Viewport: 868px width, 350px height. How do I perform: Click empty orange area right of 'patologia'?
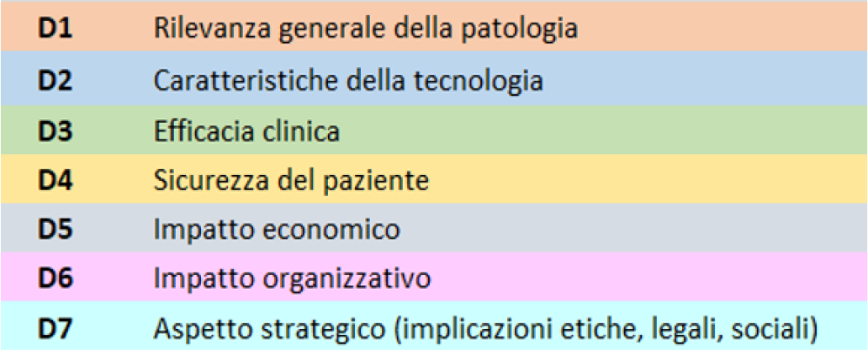715,28
